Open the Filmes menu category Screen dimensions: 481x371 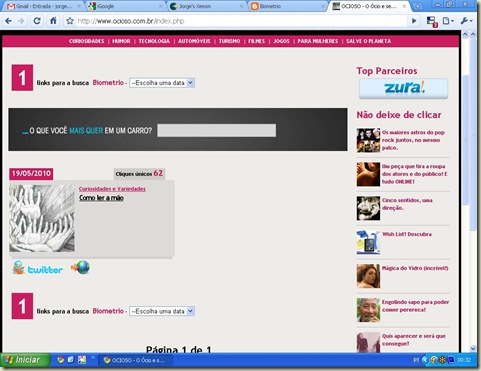click(256, 41)
